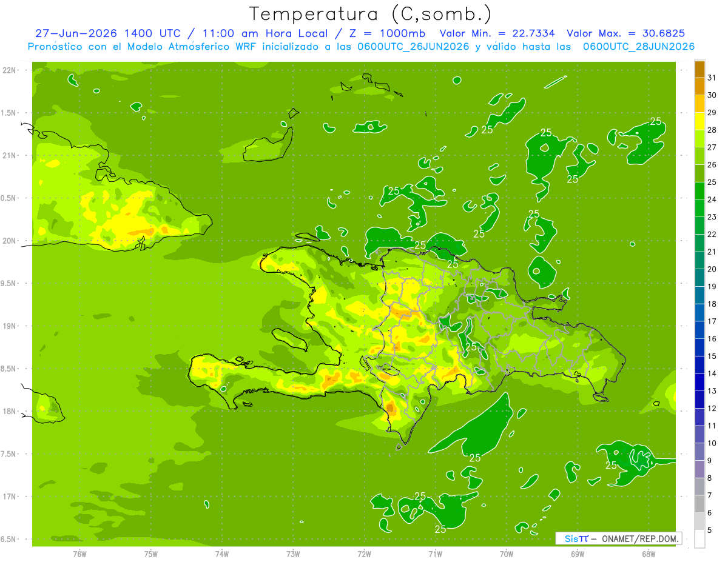Click the '28' legend scale label
Image resolution: width=728 pixels, height=562 pixels.
pyautogui.click(x=712, y=130)
